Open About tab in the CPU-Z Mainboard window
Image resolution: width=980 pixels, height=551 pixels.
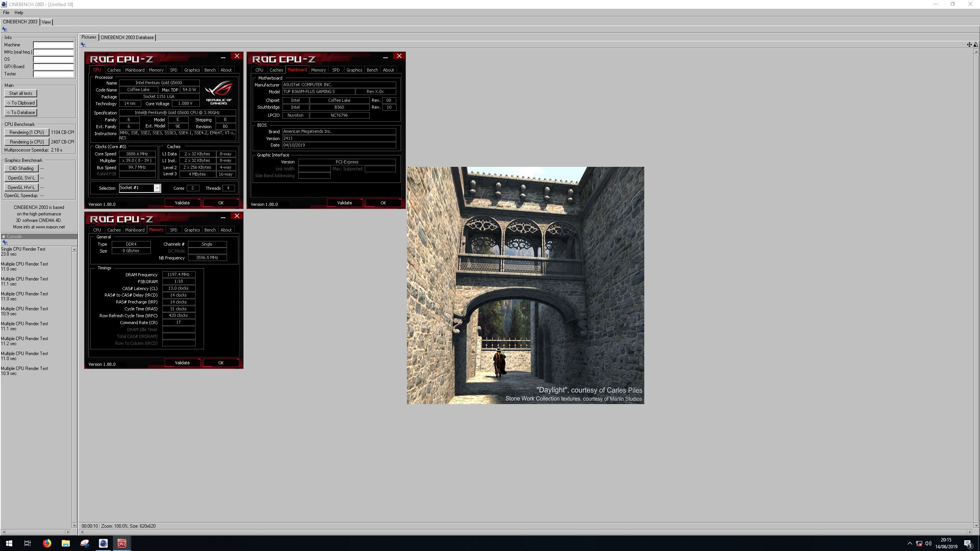[388, 70]
